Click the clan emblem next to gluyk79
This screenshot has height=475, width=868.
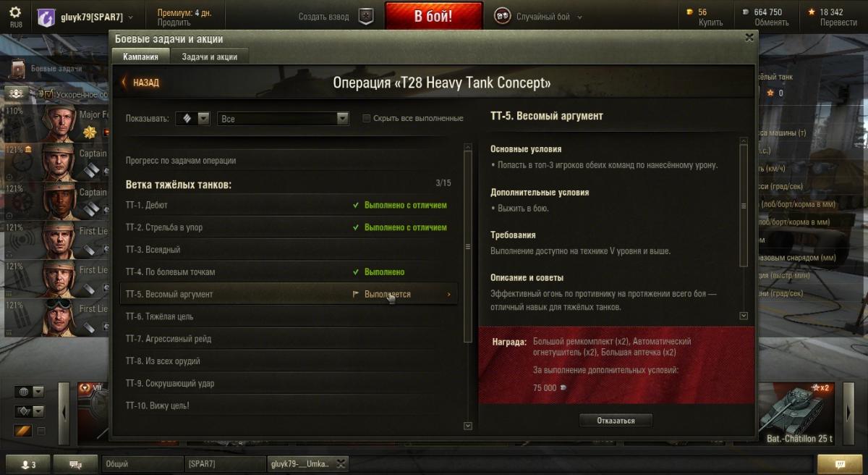[x=46, y=17]
